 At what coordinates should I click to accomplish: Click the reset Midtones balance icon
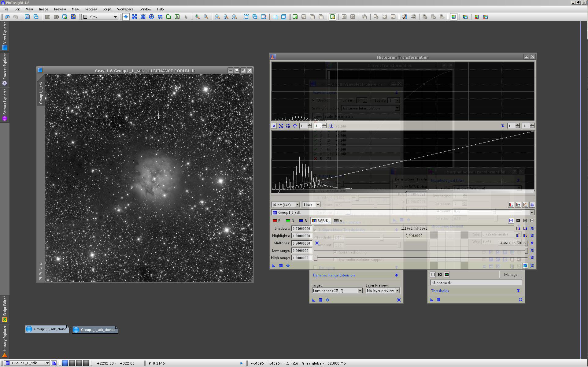pos(317,243)
